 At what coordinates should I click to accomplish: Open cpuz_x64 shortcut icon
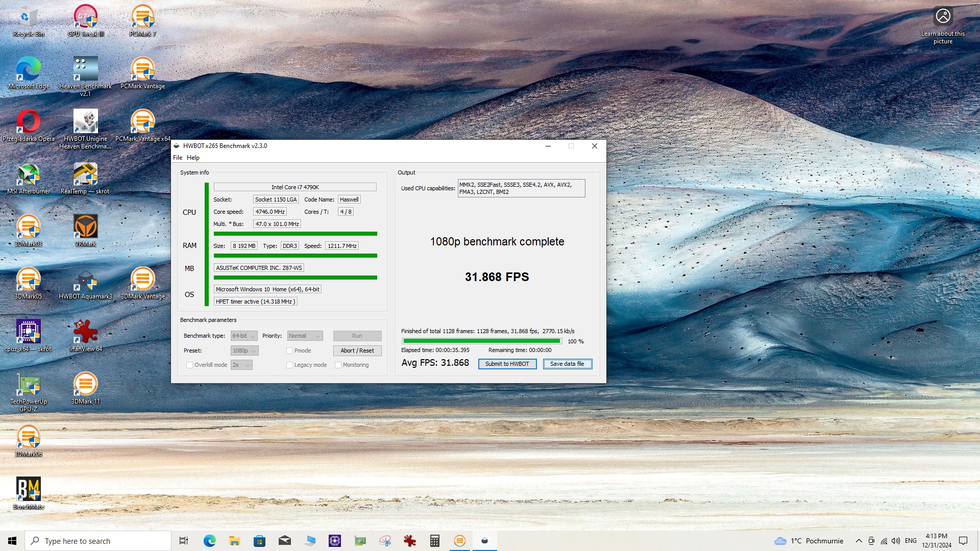click(29, 336)
